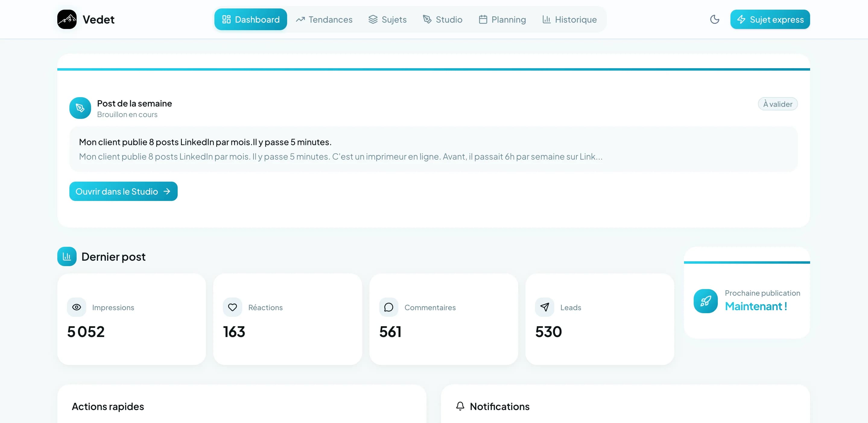Screen dimensions: 868x423
Task: Click the pen icon beside Post de la semaine
Action: pyautogui.click(x=80, y=108)
